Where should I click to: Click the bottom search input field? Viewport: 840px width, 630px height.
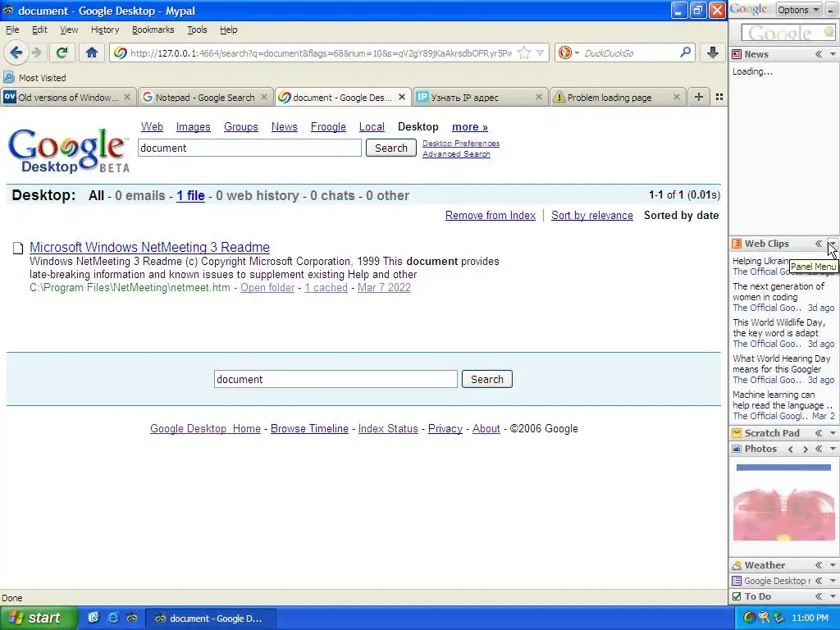click(336, 379)
